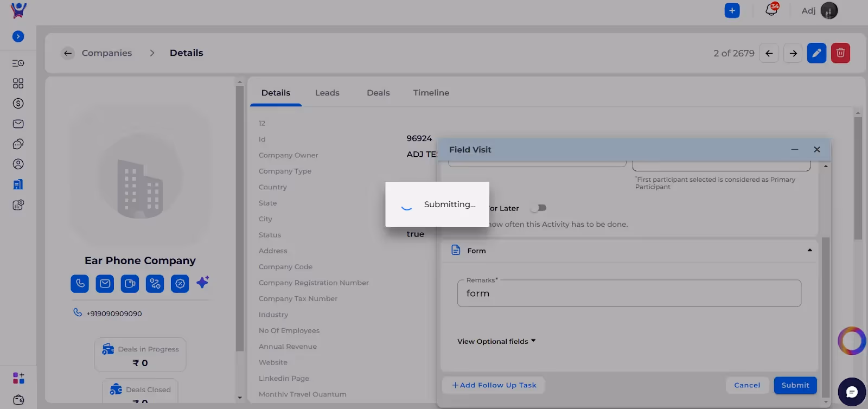
Task: Click the red trash delete icon
Action: 840,53
